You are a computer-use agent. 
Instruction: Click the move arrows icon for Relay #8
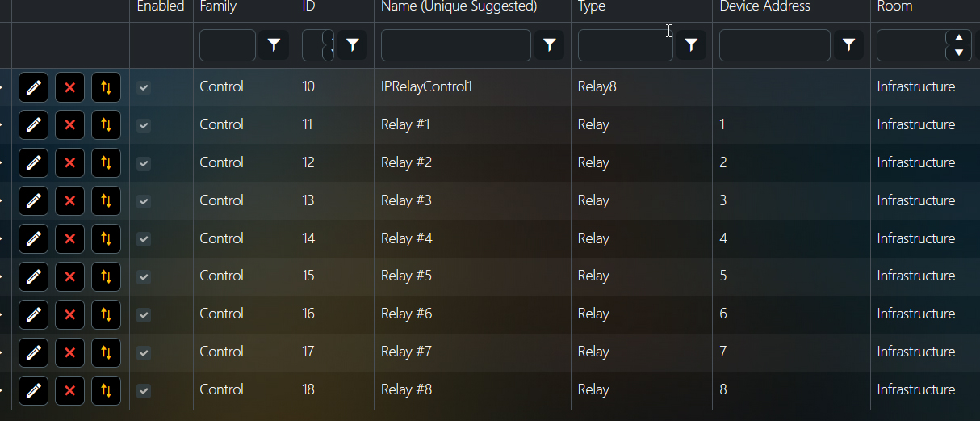[x=106, y=389]
